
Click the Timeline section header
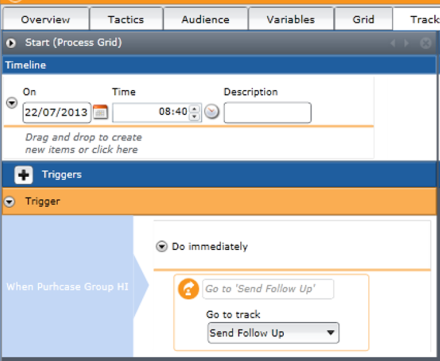pos(219,65)
